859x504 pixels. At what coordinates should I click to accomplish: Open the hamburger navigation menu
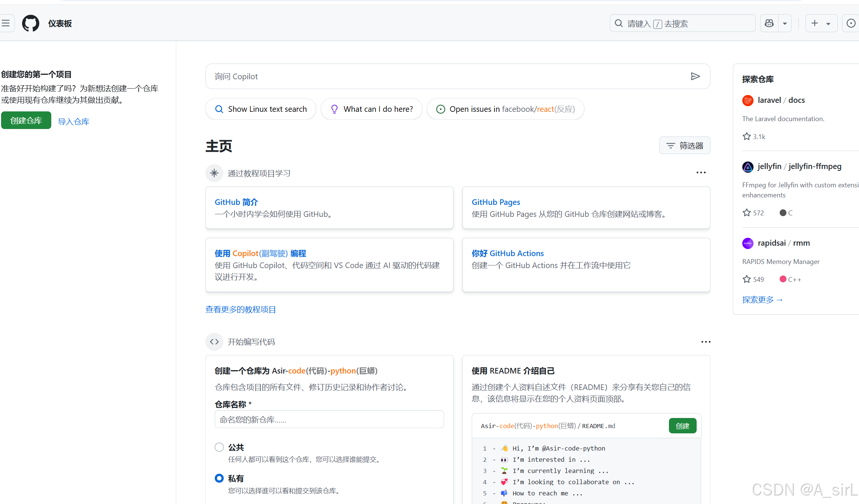tap(6, 23)
